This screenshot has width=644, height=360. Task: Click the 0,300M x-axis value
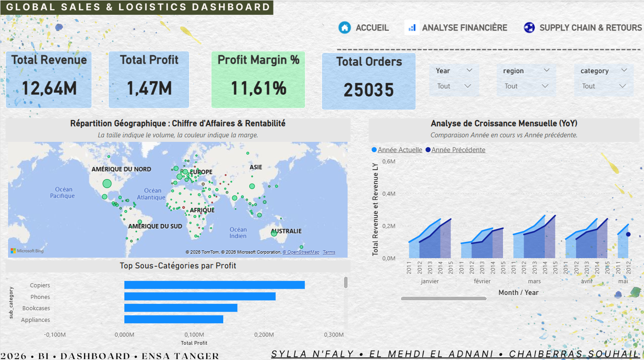pyautogui.click(x=334, y=335)
